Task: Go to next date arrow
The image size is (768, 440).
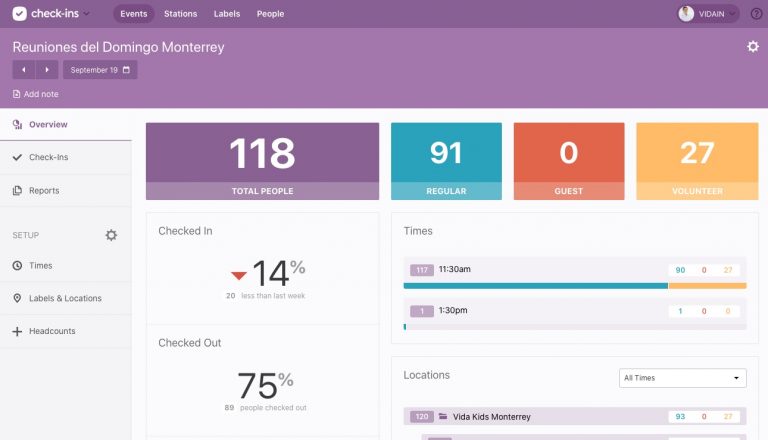Action: tap(47, 70)
